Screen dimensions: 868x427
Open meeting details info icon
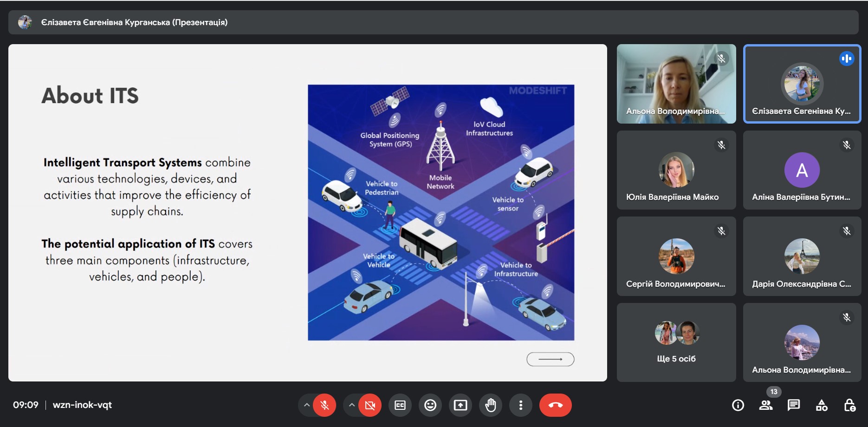pyautogui.click(x=738, y=405)
